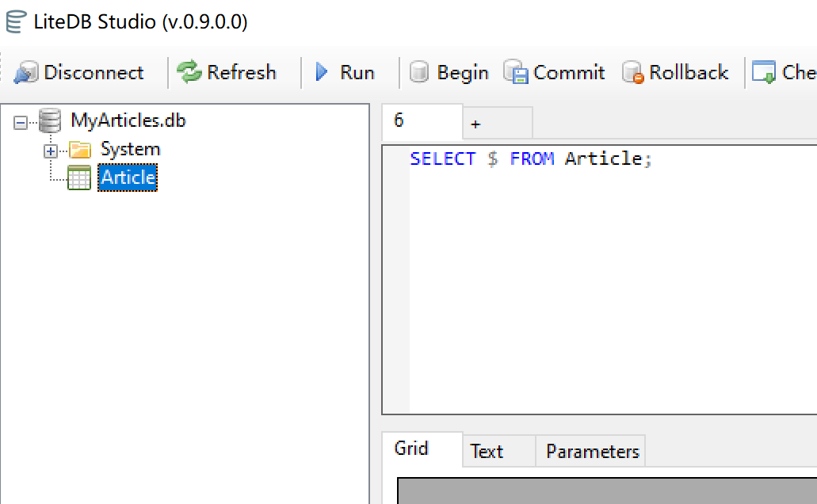Click the word Article in query
The width and height of the screenshot is (817, 504).
coord(603,158)
